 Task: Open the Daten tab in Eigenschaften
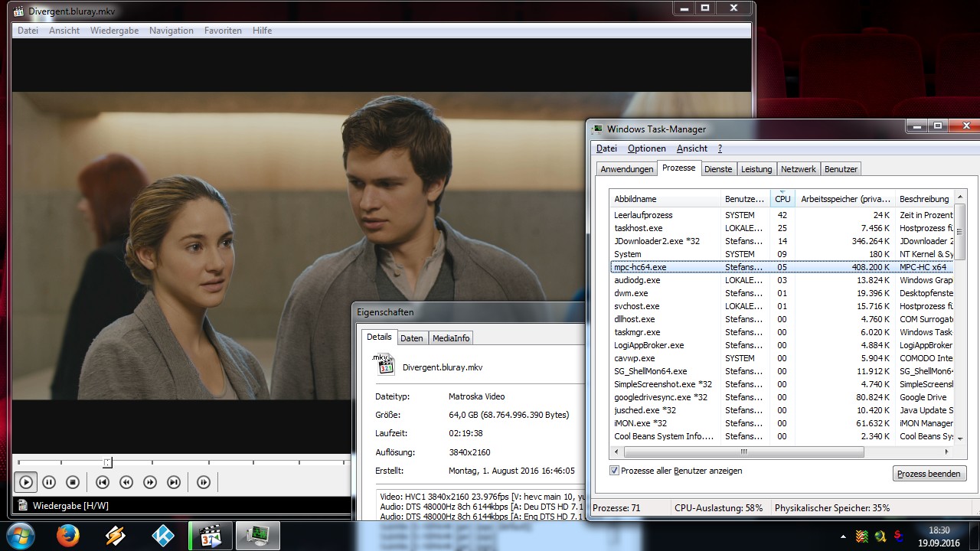pos(412,338)
